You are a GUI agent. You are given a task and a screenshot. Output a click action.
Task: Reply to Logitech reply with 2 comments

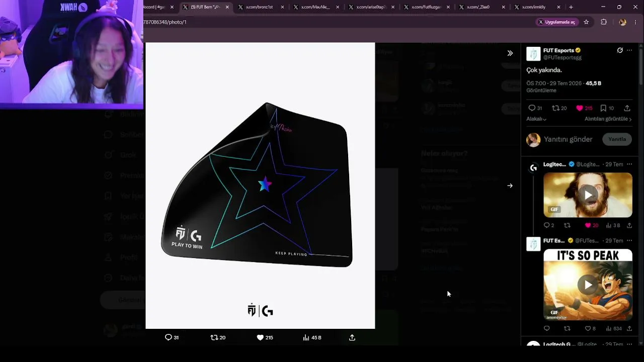click(x=548, y=226)
